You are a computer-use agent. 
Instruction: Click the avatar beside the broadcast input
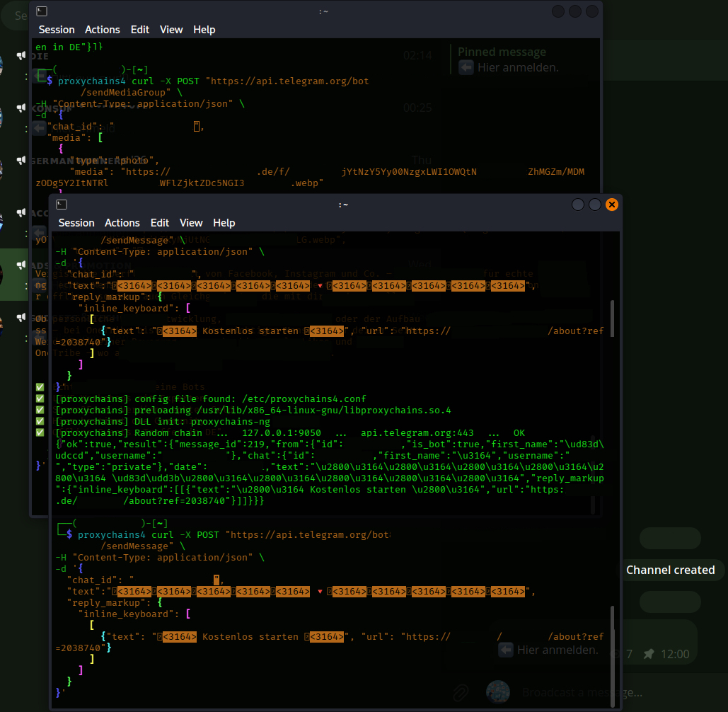498,692
